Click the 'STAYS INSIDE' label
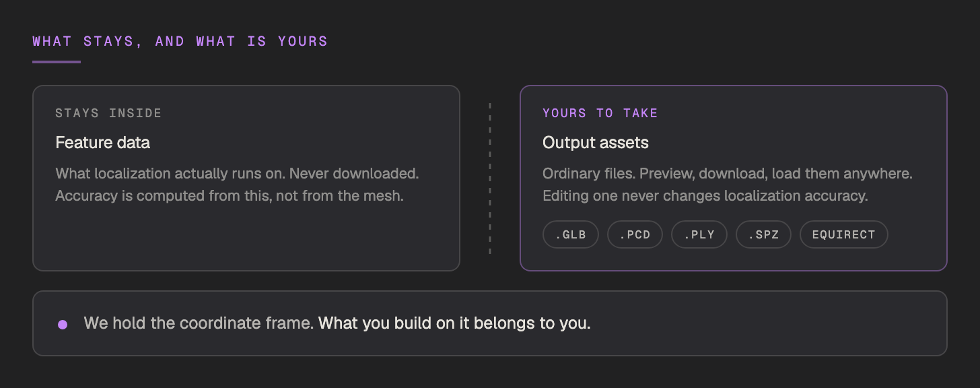This screenshot has height=388, width=980. (108, 113)
